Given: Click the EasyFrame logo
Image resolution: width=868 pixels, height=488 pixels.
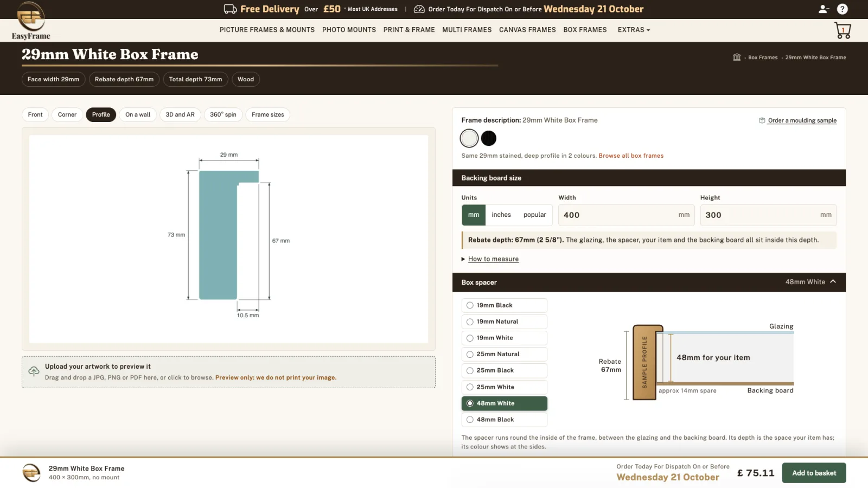Looking at the screenshot, I should point(31,21).
